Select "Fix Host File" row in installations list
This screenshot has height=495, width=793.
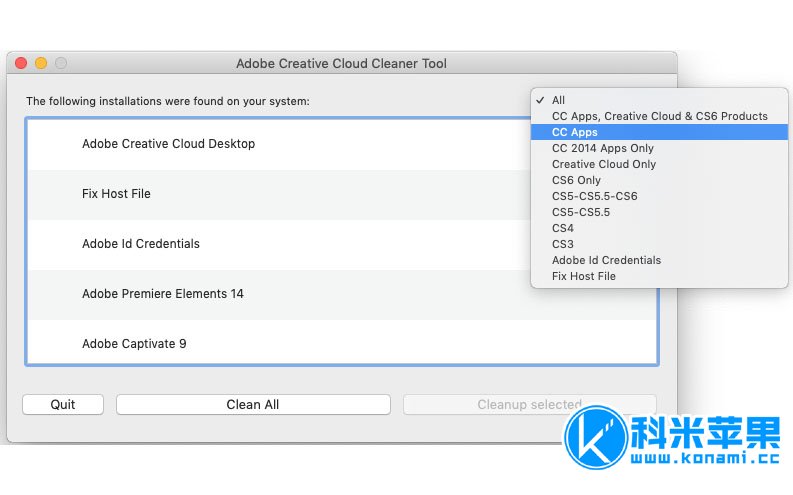click(342, 194)
